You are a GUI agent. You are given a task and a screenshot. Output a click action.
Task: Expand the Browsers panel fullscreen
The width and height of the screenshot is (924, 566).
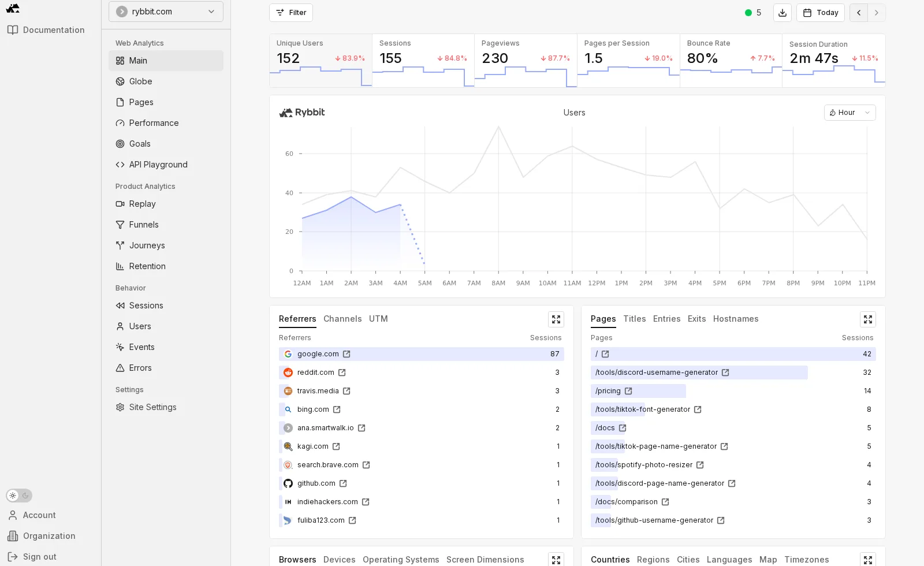(x=556, y=560)
